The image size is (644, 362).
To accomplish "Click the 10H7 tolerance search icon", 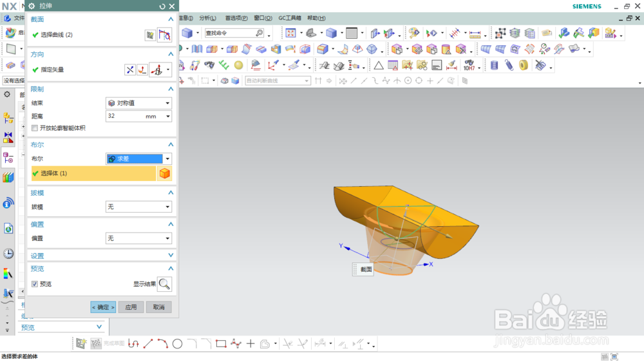I will click(469, 65).
